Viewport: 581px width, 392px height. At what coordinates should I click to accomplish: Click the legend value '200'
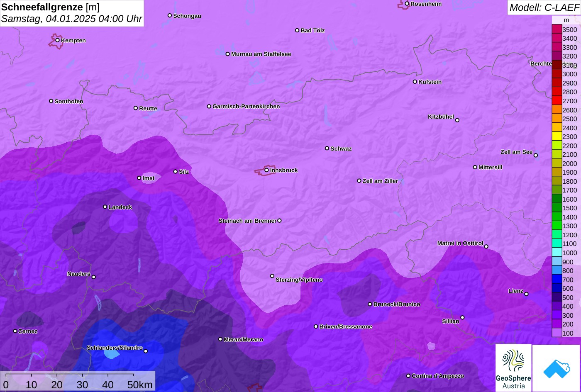click(568, 324)
